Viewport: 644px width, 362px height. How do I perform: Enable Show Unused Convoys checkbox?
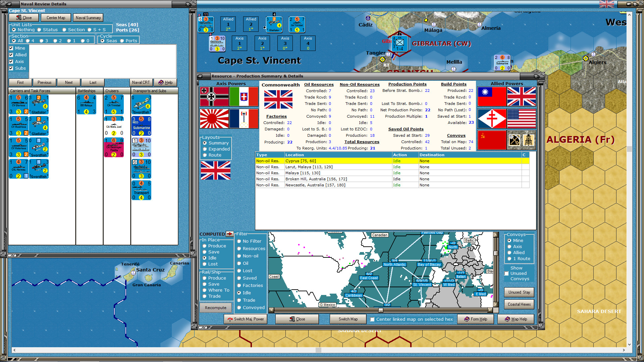(506, 274)
